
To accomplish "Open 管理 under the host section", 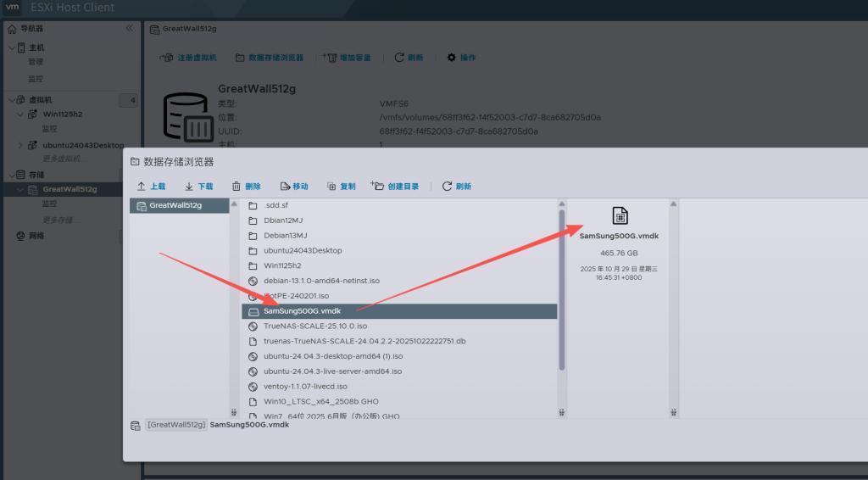I will click(x=36, y=62).
